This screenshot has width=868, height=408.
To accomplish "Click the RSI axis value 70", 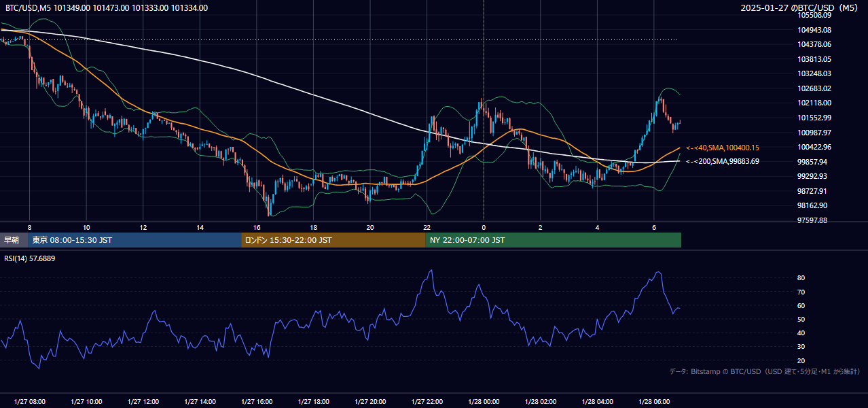I will click(x=801, y=292).
